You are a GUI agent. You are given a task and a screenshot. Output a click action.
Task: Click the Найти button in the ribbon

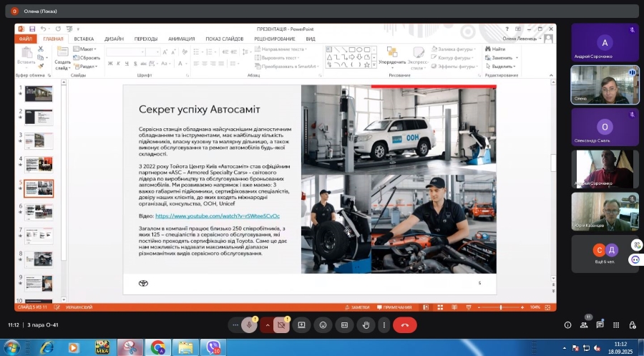[x=495, y=49]
